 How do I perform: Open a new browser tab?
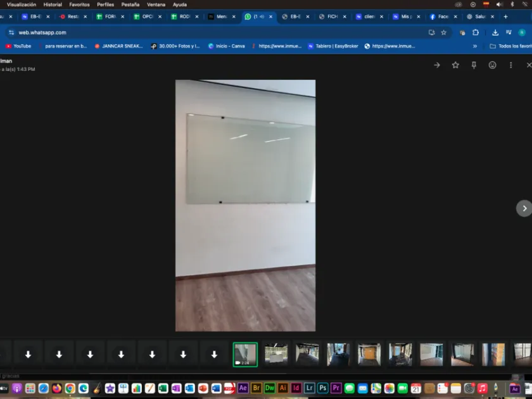click(505, 16)
